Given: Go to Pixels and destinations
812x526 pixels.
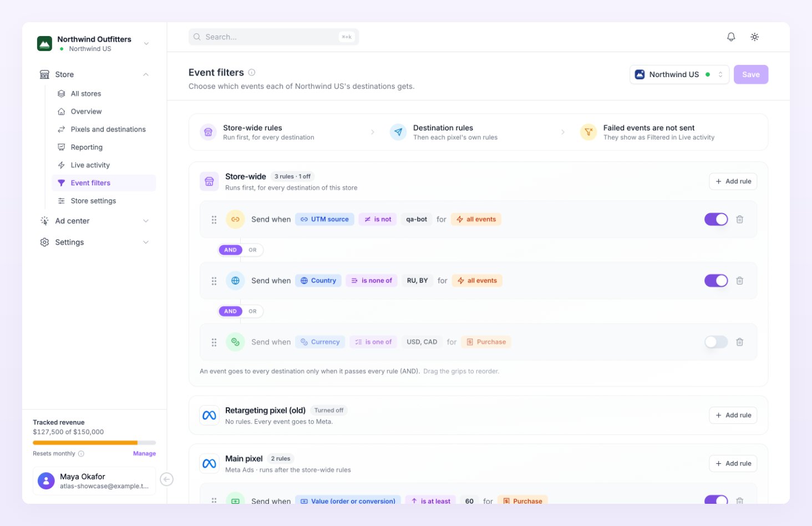Looking at the screenshot, I should click(104, 129).
